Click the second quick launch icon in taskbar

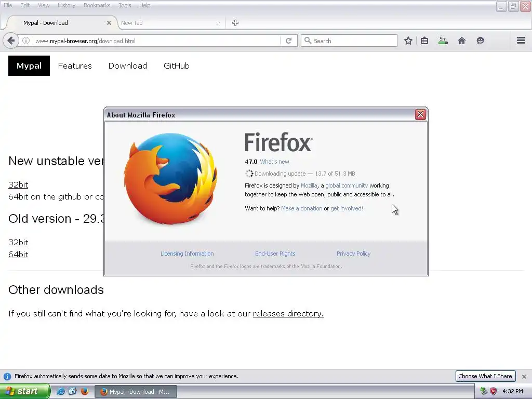pos(72,391)
